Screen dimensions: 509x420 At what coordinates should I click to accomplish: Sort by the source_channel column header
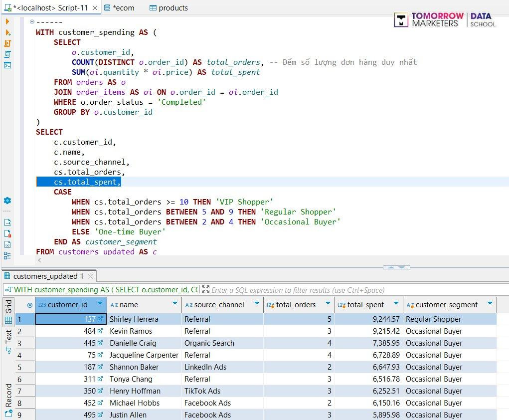tap(219, 305)
